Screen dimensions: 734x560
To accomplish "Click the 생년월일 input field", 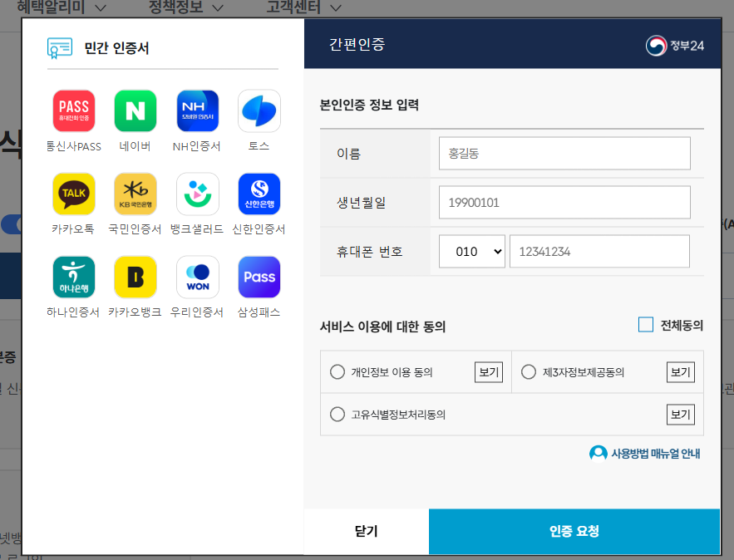I will point(564,202).
